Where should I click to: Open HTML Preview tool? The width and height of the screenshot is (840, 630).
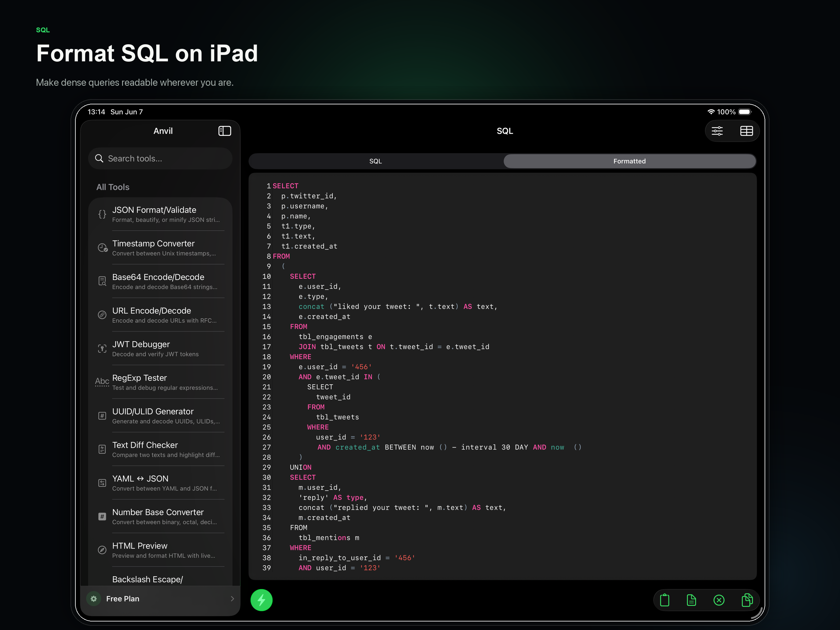point(160,550)
